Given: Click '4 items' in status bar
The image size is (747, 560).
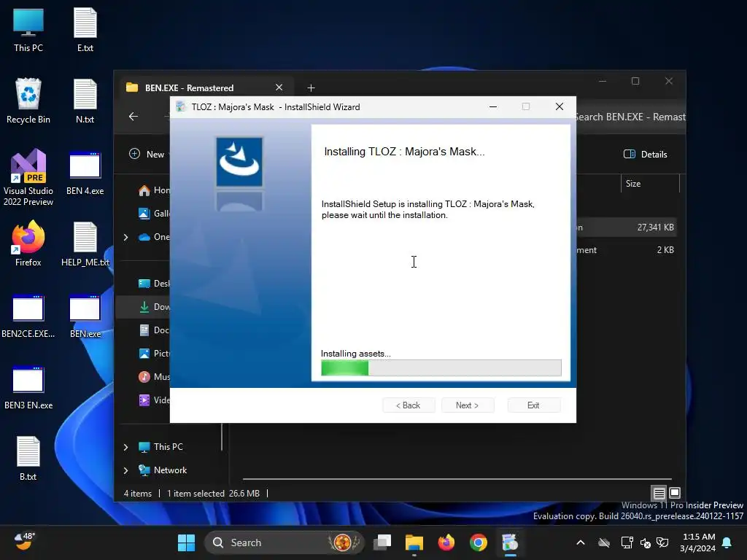Looking at the screenshot, I should (138, 494).
